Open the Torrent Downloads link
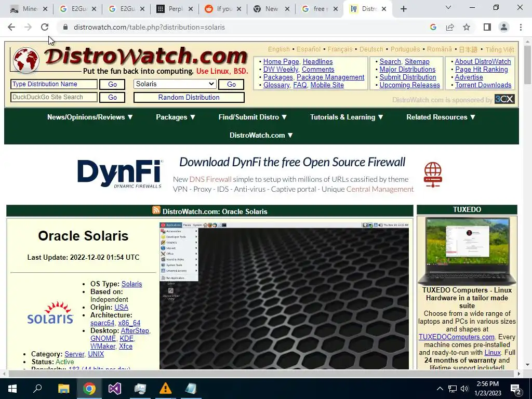This screenshot has width=532, height=399. [x=483, y=85]
